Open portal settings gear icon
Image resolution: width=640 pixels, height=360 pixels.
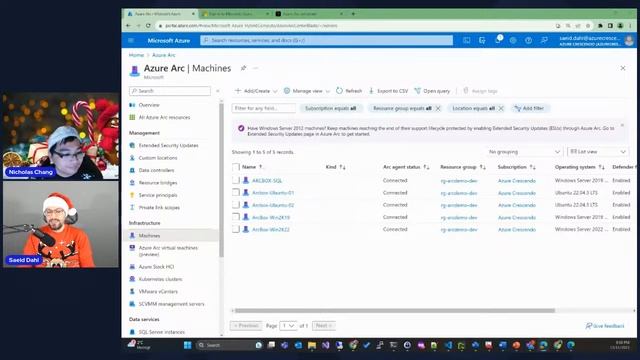point(513,40)
